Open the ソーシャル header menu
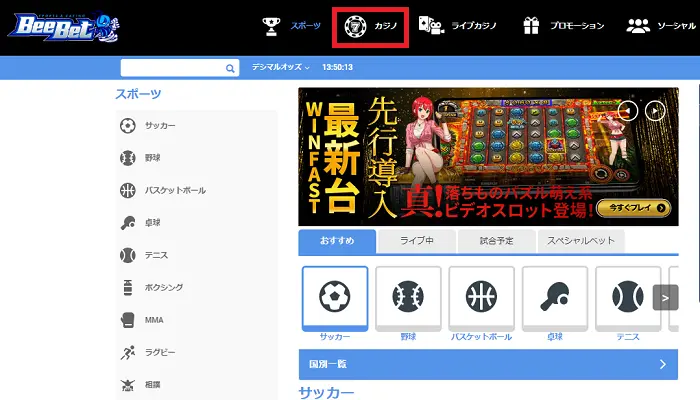Viewport: 700px width, 400px height. [676, 26]
